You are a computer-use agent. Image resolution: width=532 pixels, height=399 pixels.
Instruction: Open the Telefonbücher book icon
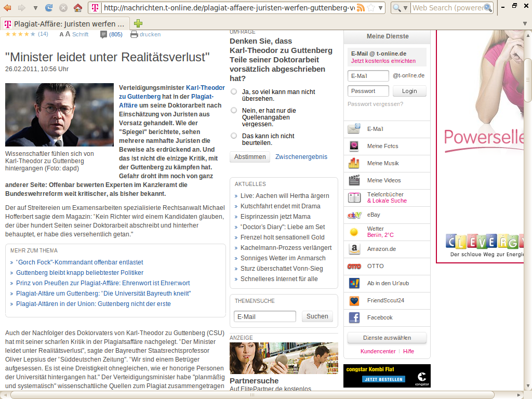tap(354, 197)
